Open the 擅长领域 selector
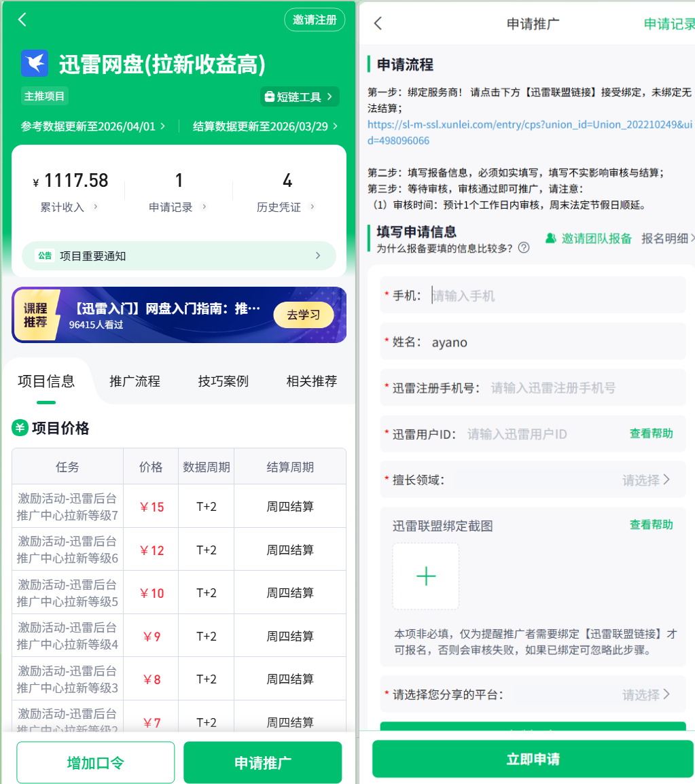Screen dimensions: 695x784 tap(533, 480)
